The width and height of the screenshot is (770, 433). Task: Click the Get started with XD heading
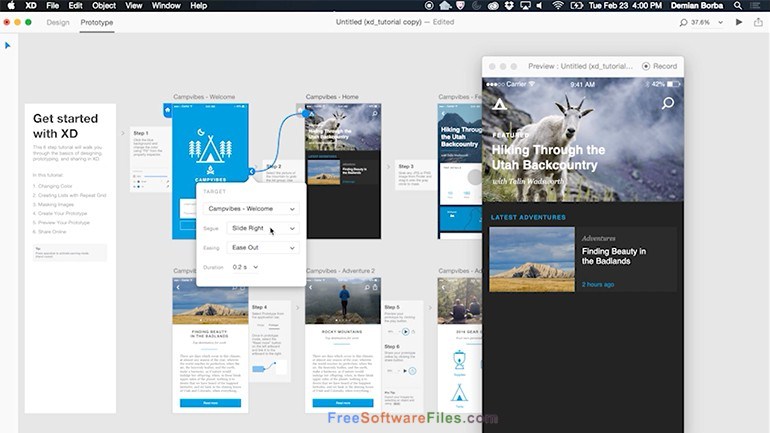[65, 126]
